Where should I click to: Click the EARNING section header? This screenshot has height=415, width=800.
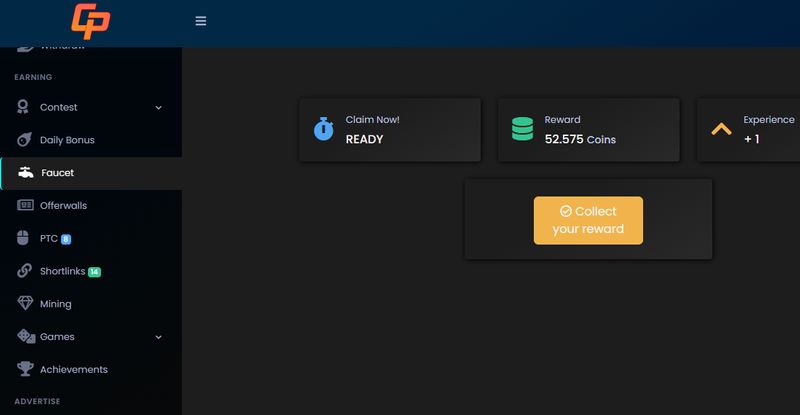[33, 77]
